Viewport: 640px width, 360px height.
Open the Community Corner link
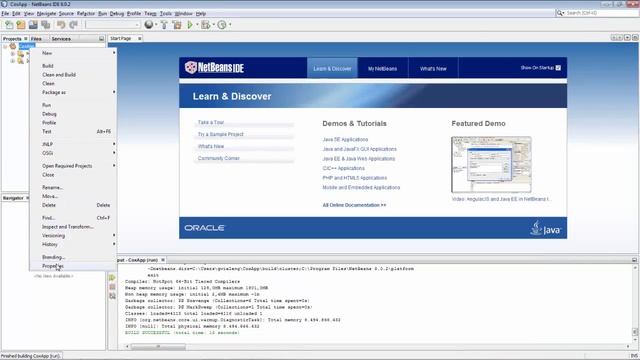point(218,158)
